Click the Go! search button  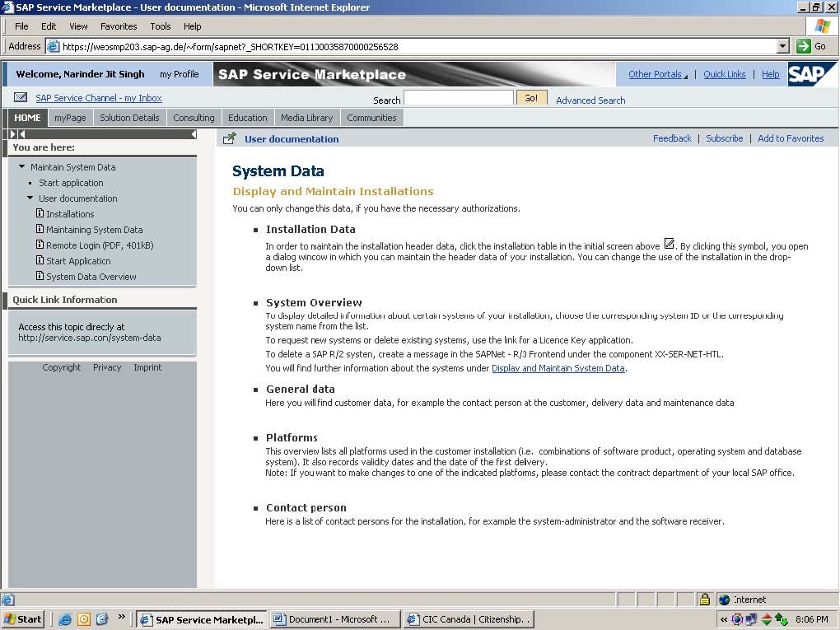coord(531,98)
